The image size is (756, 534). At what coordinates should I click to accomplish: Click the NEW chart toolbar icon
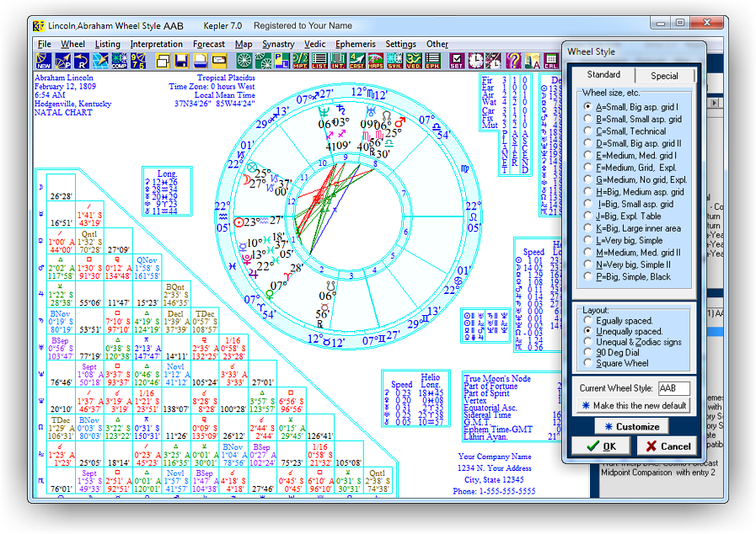(x=43, y=61)
